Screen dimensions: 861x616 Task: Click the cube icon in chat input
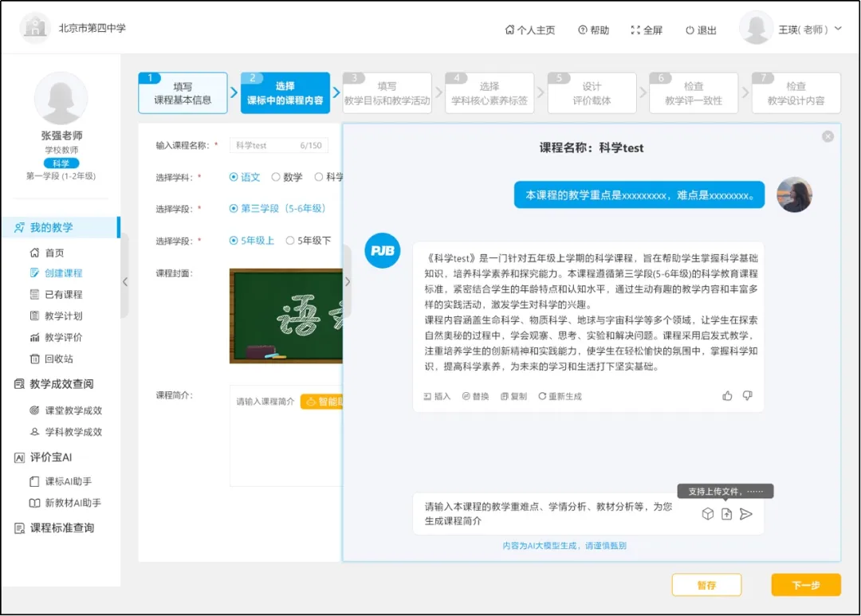tap(707, 514)
